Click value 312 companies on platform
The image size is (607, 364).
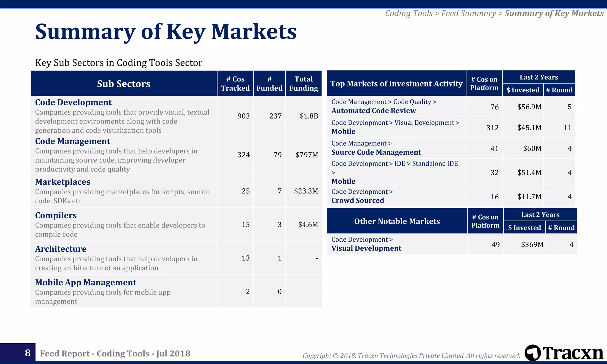click(493, 128)
